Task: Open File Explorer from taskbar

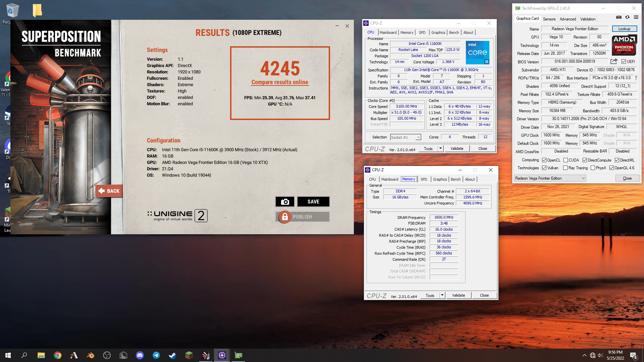Action: 41,355
